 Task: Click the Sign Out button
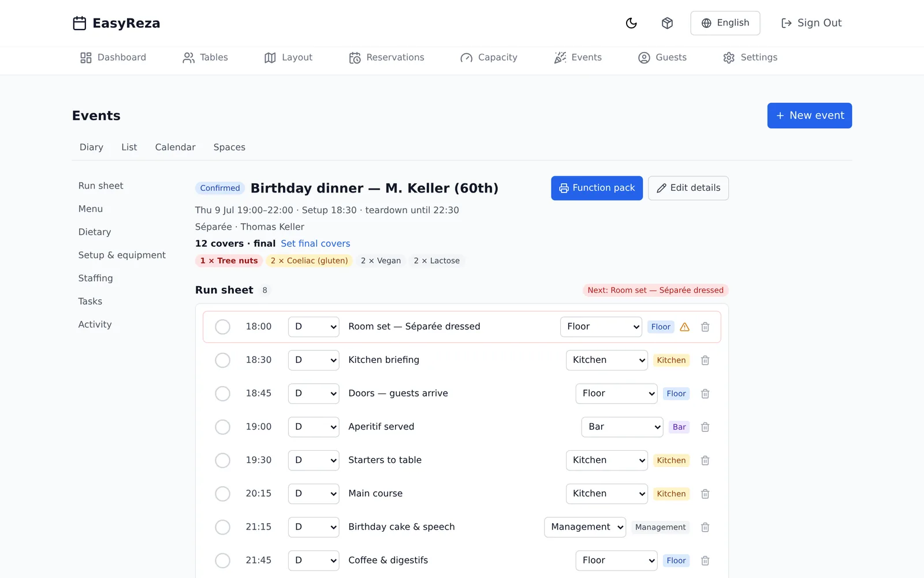click(x=811, y=23)
